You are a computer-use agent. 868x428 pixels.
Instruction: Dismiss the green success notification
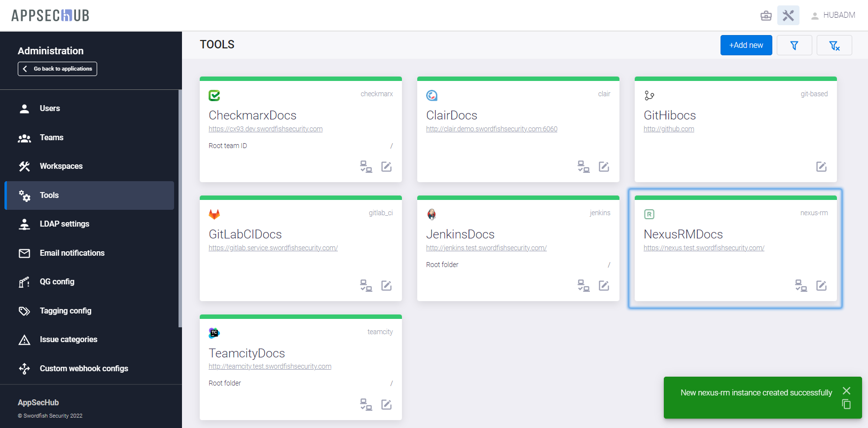(x=846, y=390)
